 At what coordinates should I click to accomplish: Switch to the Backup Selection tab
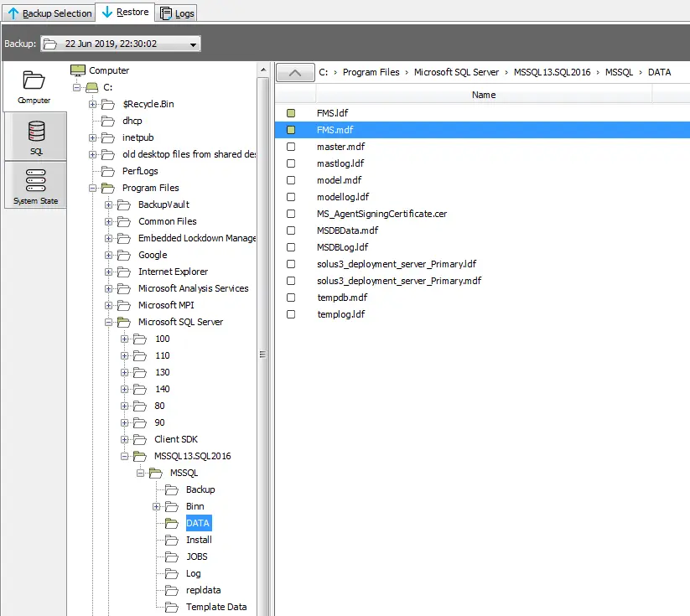pyautogui.click(x=49, y=13)
